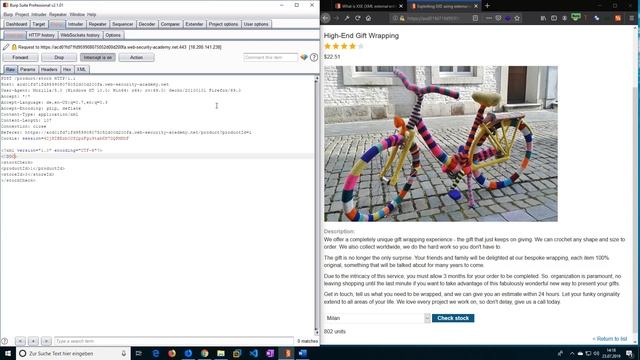The height and width of the screenshot is (360, 640).
Task: Close the 'What is XXE' browser tab
Action: tap(401, 6)
